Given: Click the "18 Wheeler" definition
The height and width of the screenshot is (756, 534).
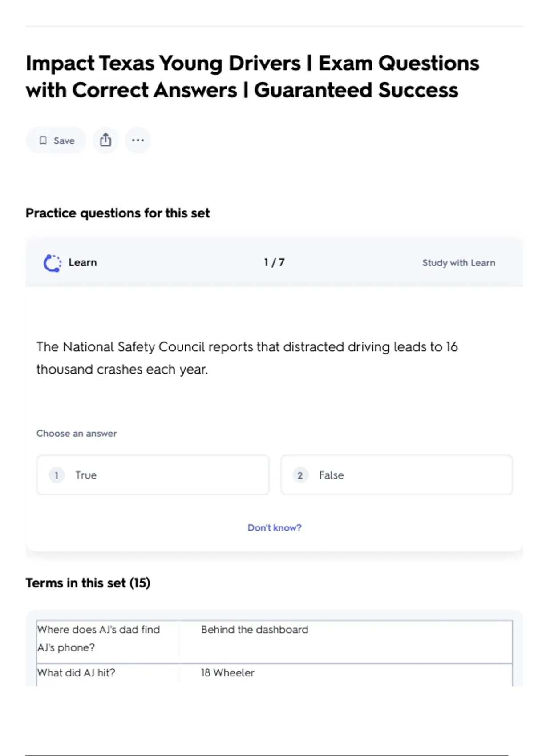Looking at the screenshot, I should 227,672.
